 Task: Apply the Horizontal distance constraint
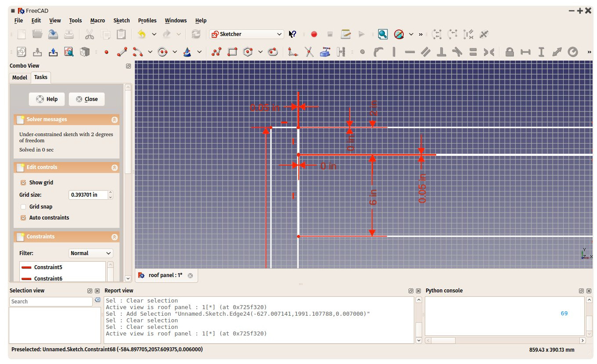tap(525, 52)
